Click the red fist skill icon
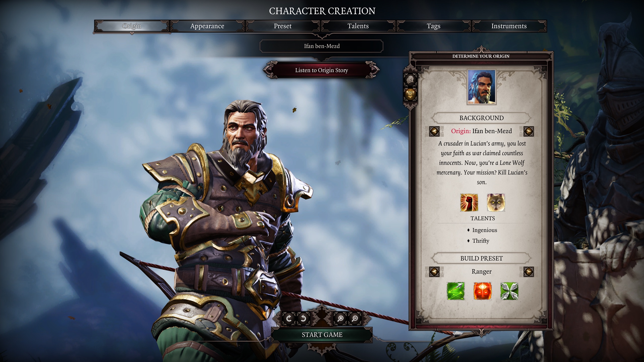This screenshot has width=644, height=362. pyautogui.click(x=469, y=202)
